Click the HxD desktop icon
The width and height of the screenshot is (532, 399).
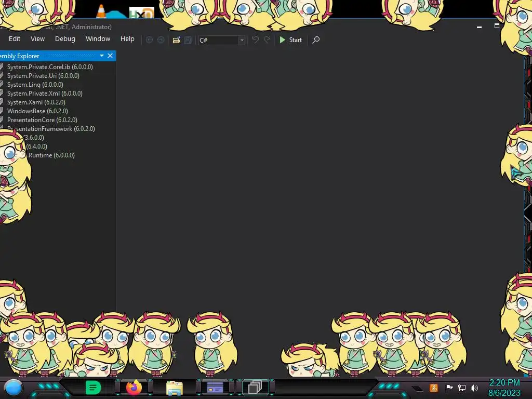pos(142,13)
